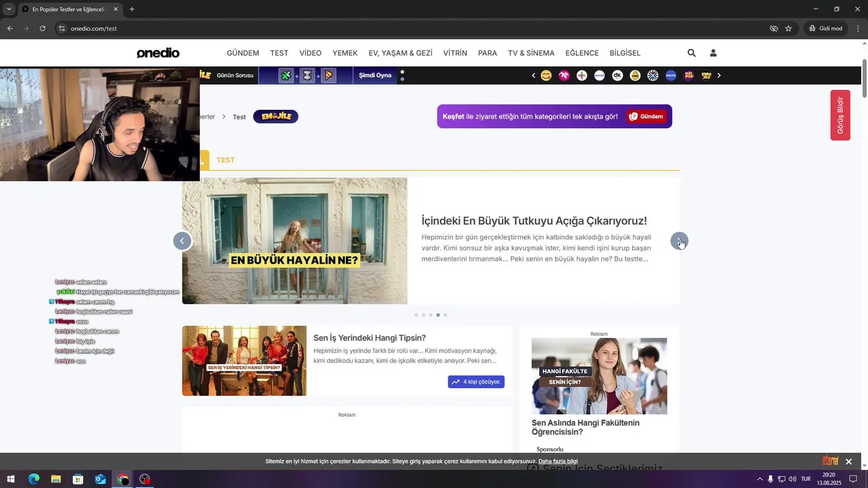This screenshot has width=868, height=488.
Task: Show previous story icons with left chevron
Action: pos(534,75)
